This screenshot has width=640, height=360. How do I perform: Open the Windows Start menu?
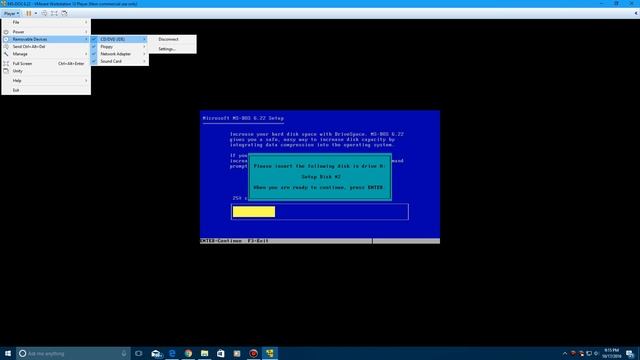click(8, 353)
